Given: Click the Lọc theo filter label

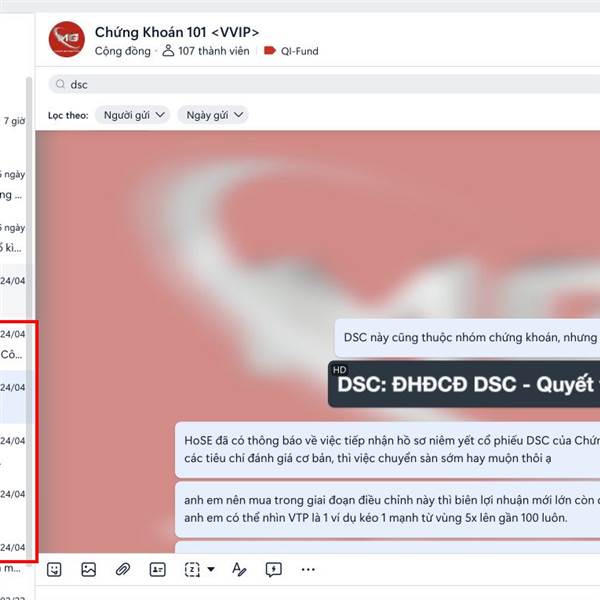Looking at the screenshot, I should pyautogui.click(x=68, y=115).
